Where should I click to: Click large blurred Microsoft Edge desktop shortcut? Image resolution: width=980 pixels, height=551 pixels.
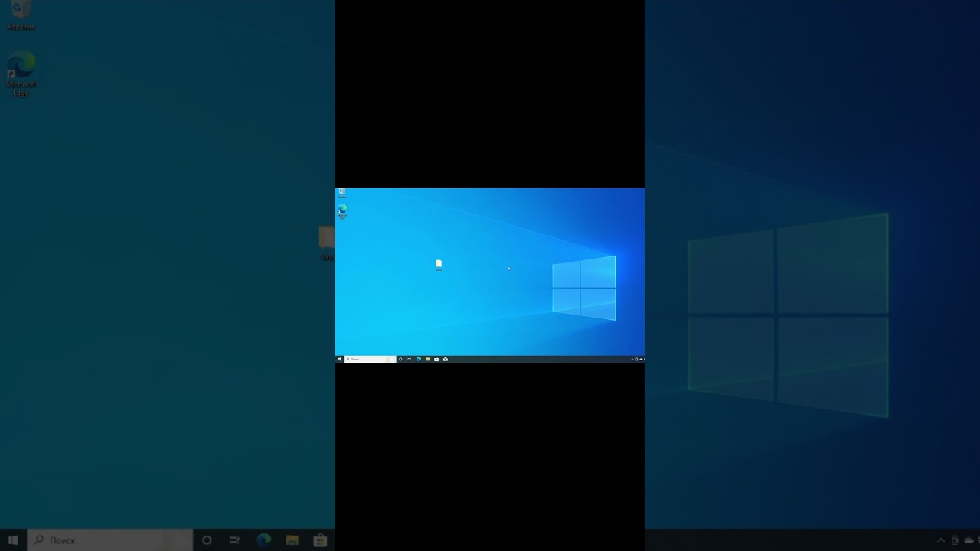21,74
